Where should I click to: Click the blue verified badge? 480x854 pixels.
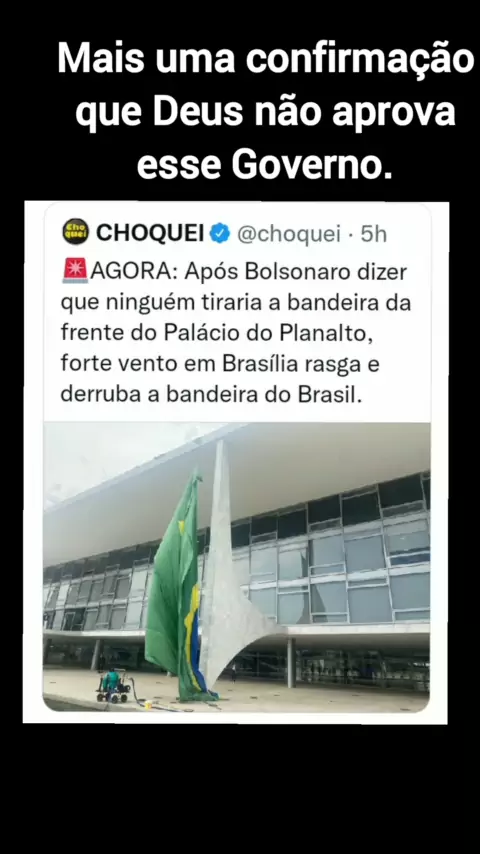pos(220,233)
